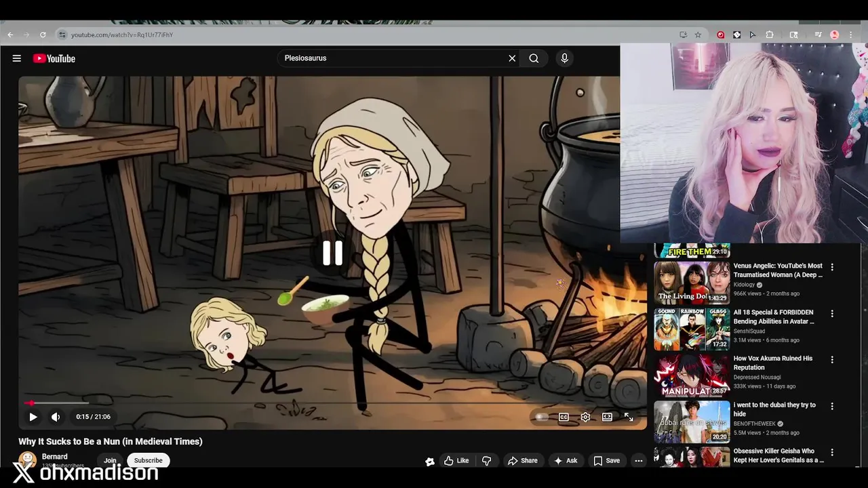Join the Bernard channel membership

110,460
